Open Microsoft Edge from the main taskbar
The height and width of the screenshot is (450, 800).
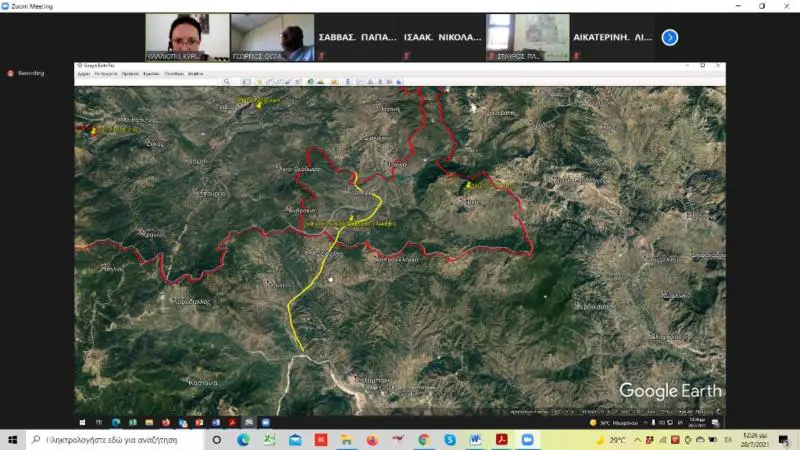[x=243, y=440]
